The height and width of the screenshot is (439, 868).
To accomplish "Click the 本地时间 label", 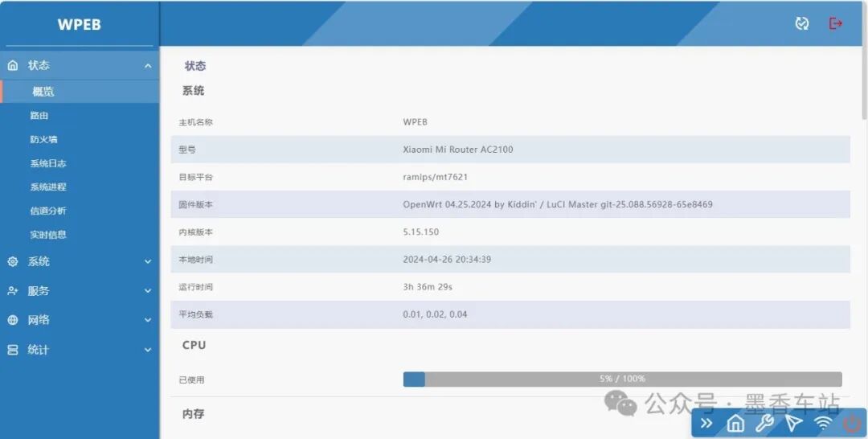I will click(x=195, y=260).
